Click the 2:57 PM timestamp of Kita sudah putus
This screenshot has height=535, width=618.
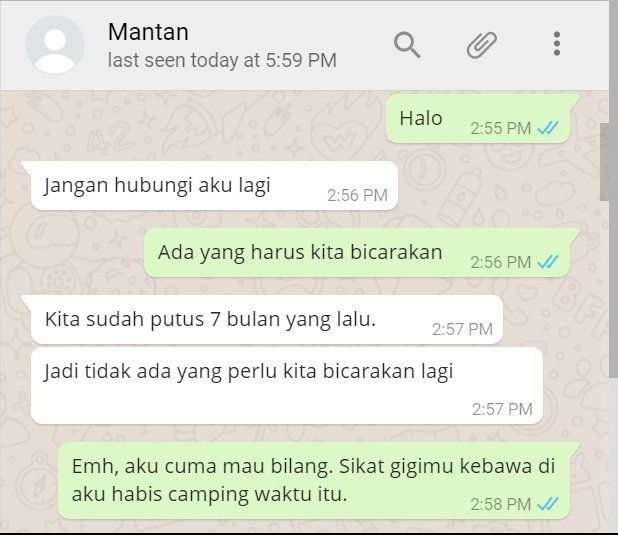463,329
